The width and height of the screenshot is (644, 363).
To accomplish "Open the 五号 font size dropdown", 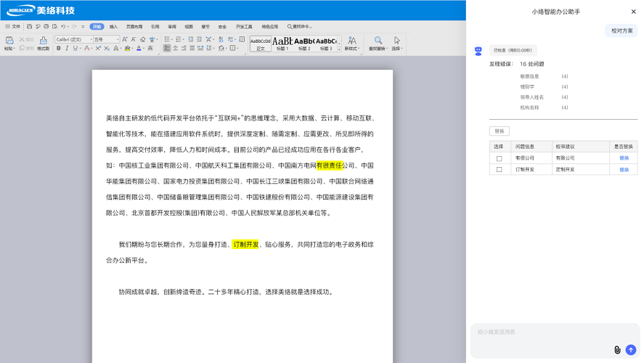I will 107,39.
